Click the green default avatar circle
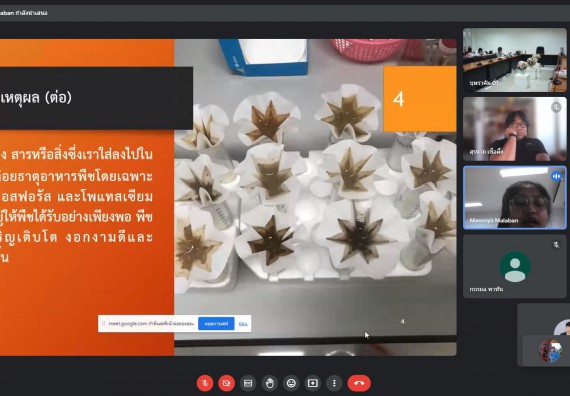 (x=515, y=267)
